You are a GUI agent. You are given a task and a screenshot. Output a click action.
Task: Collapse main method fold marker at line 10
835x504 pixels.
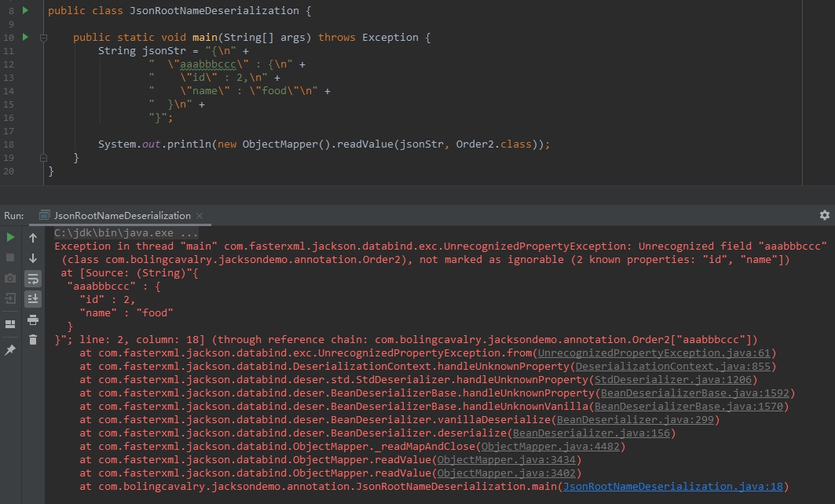click(44, 38)
